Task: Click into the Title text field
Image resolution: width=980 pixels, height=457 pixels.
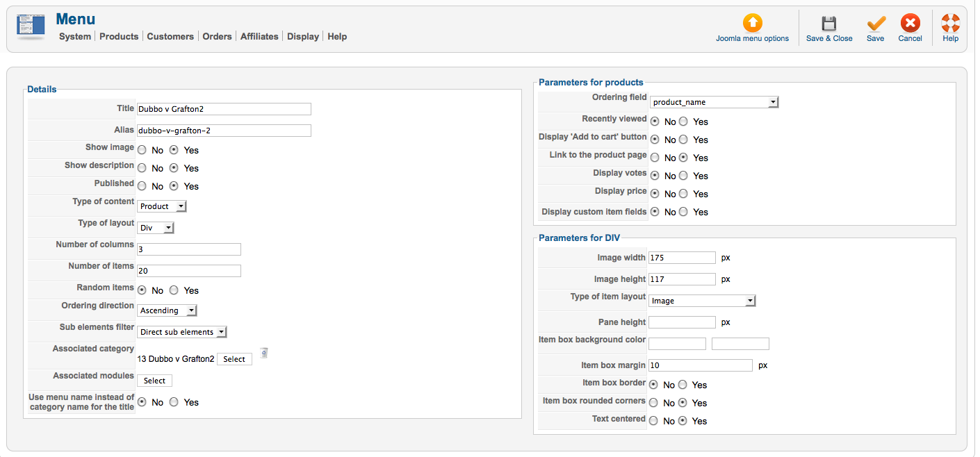Action: [224, 109]
